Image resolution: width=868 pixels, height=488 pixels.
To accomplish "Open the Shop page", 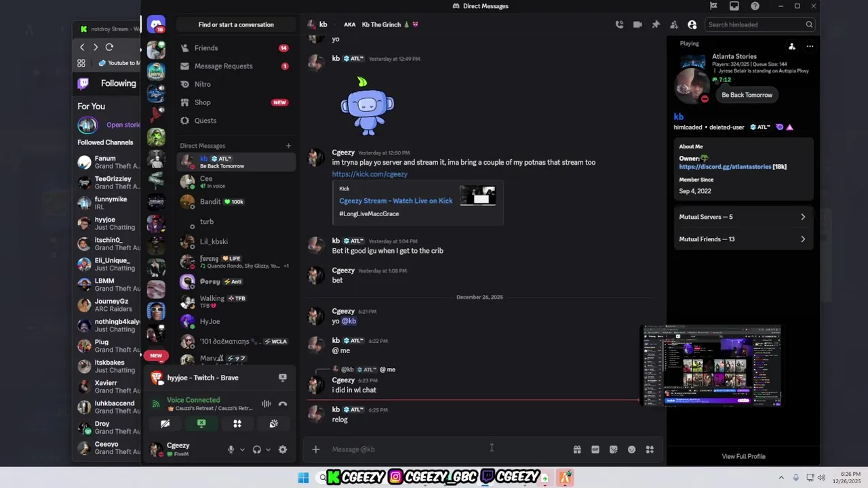I will (235, 102).
